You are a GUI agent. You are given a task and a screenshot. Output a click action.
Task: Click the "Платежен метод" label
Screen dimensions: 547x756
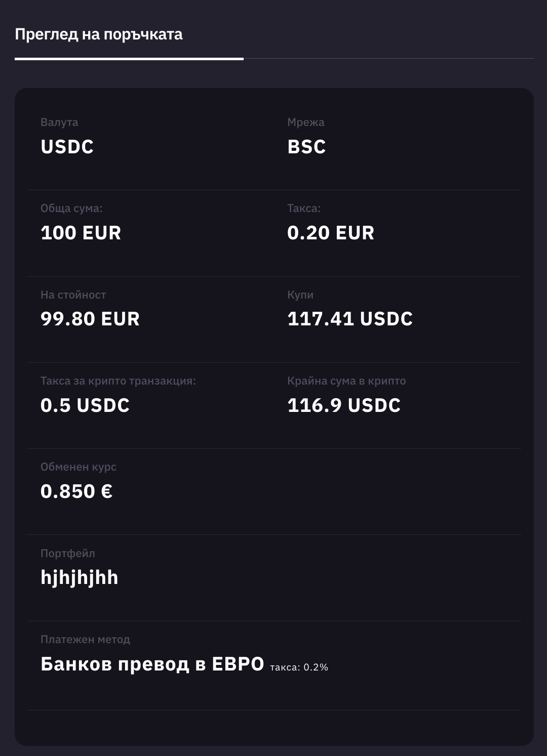point(85,640)
